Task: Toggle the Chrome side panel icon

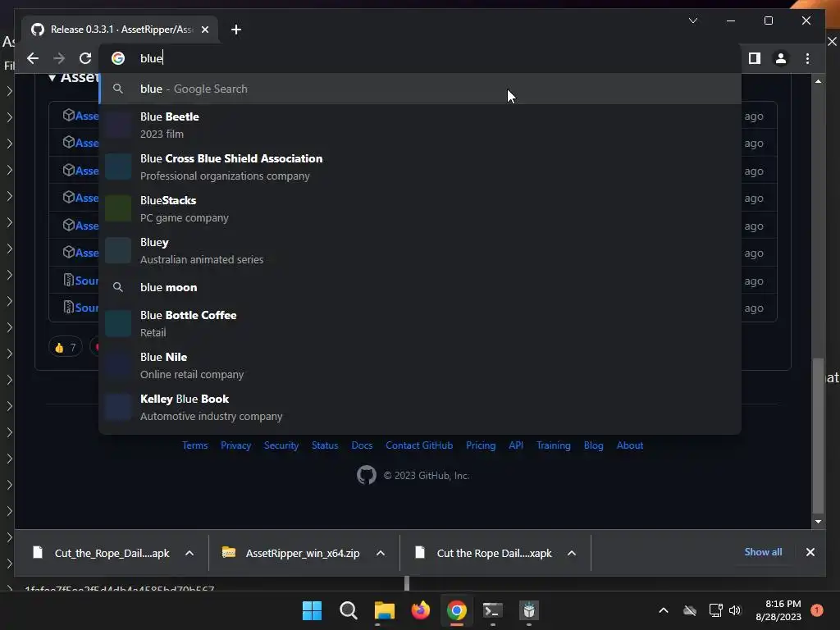Action: point(755,58)
